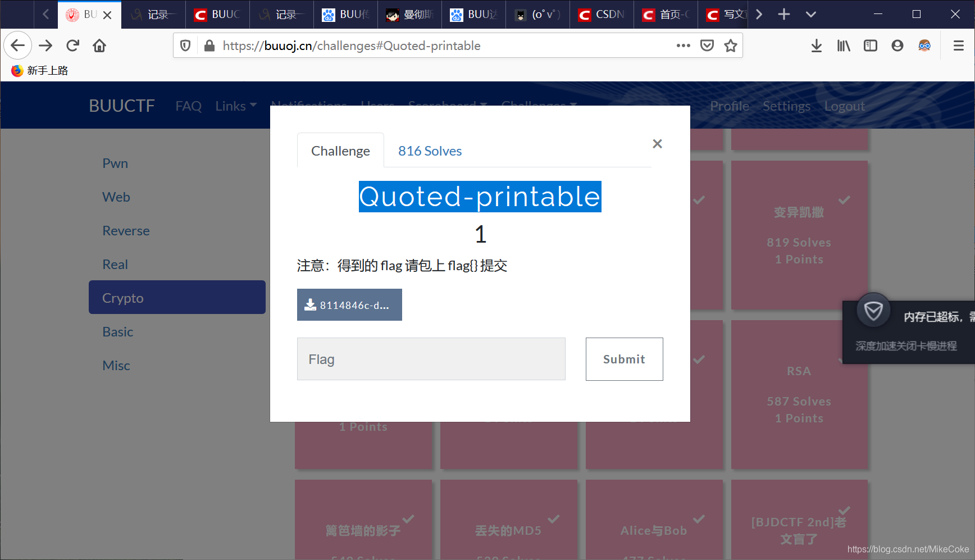Open the 变异凯撒 challenge card
The image size is (975, 560).
[x=799, y=235]
